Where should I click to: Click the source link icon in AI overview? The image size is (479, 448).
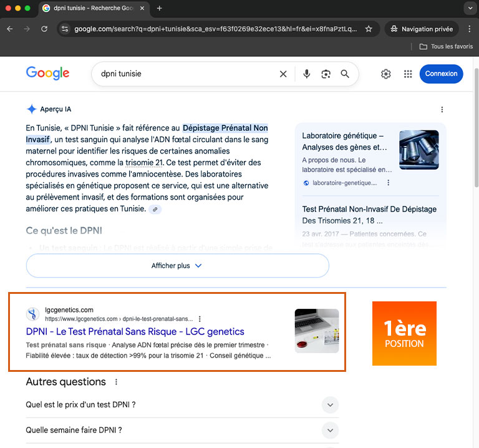tap(155, 210)
